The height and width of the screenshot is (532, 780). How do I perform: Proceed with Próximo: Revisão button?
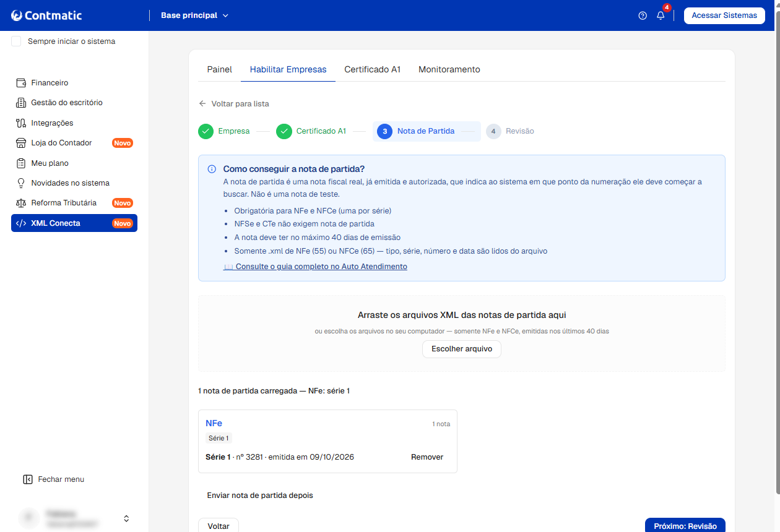click(685, 526)
